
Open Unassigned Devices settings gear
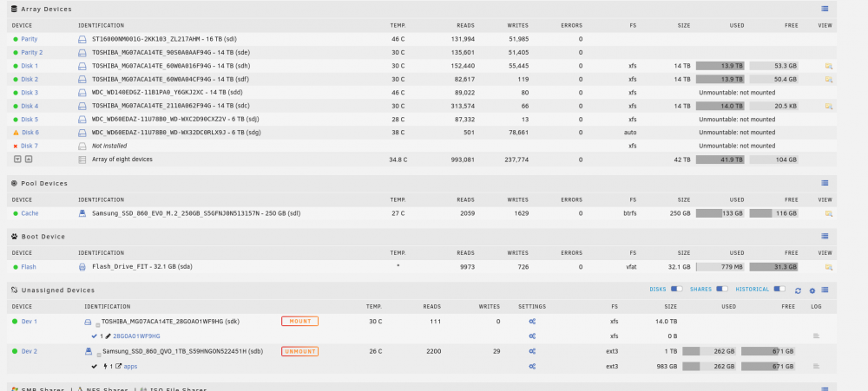[812, 290]
